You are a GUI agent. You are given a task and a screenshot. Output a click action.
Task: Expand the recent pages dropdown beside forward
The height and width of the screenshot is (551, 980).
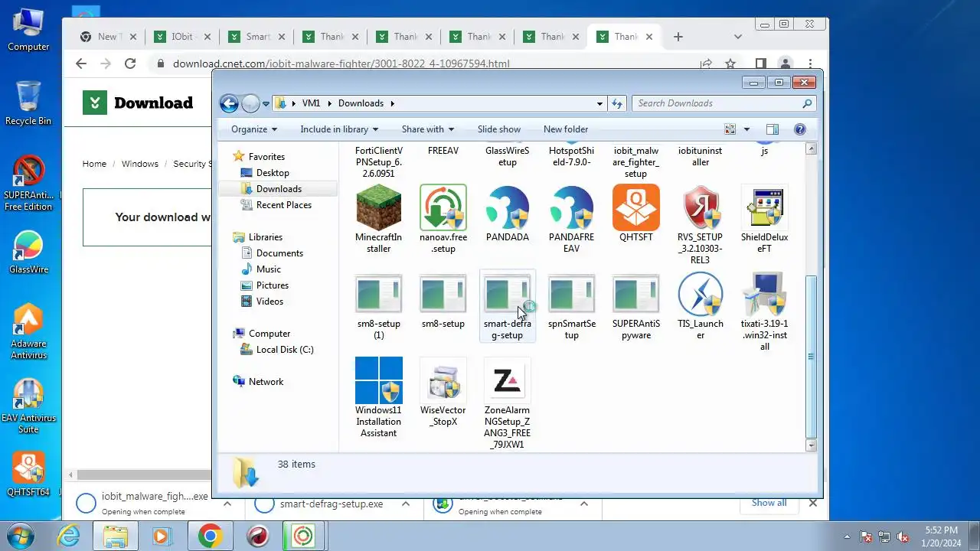266,103
